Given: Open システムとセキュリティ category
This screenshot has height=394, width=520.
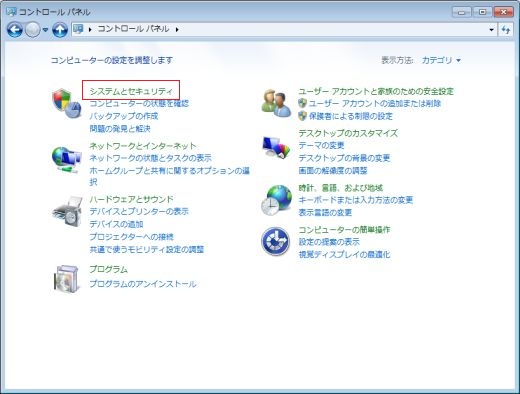Looking at the screenshot, I should pos(131,91).
